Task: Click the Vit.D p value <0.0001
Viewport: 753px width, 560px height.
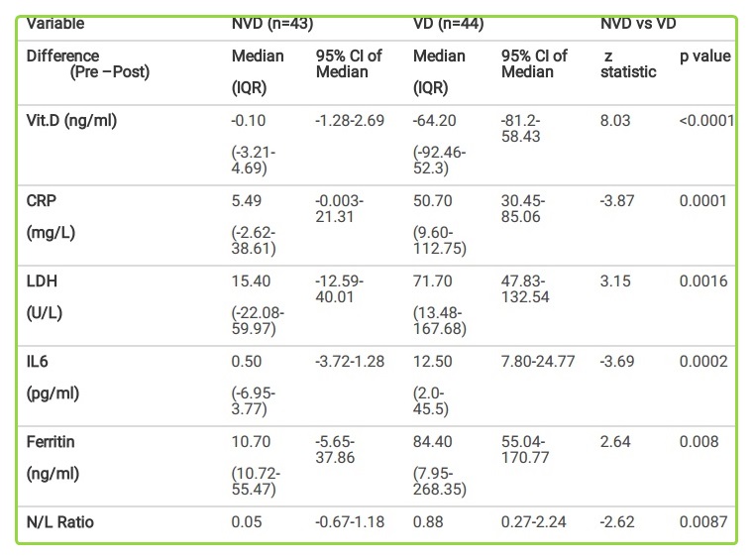Action: [705, 120]
